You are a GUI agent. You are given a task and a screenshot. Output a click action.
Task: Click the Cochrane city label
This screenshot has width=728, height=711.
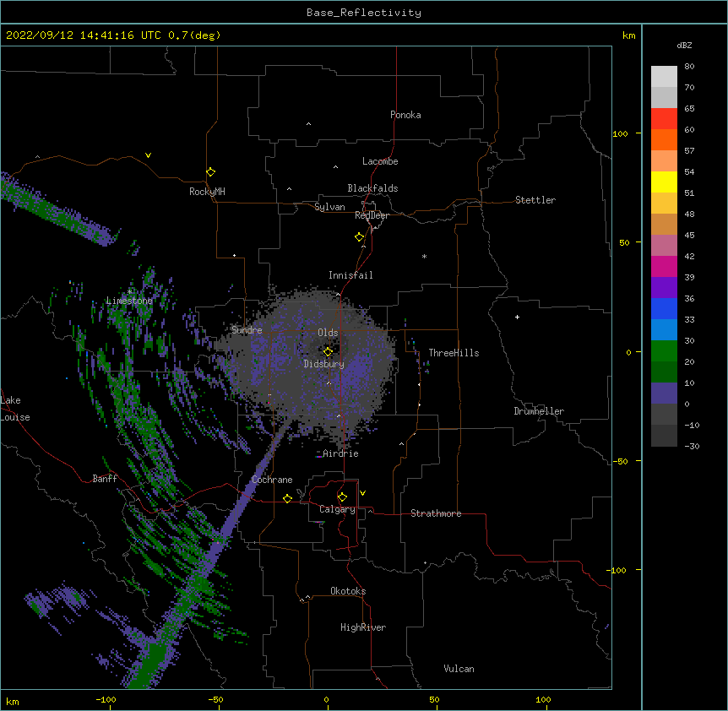(272, 480)
